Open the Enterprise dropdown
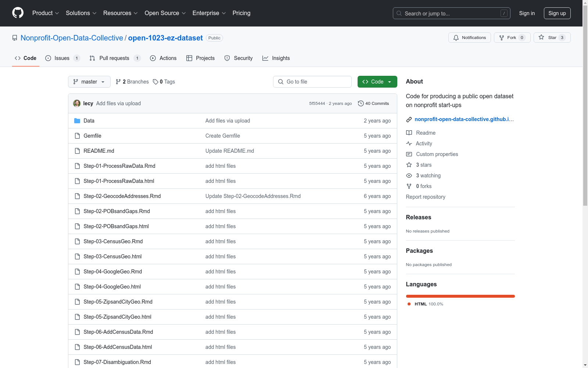This screenshot has height=368, width=588. 209,13
